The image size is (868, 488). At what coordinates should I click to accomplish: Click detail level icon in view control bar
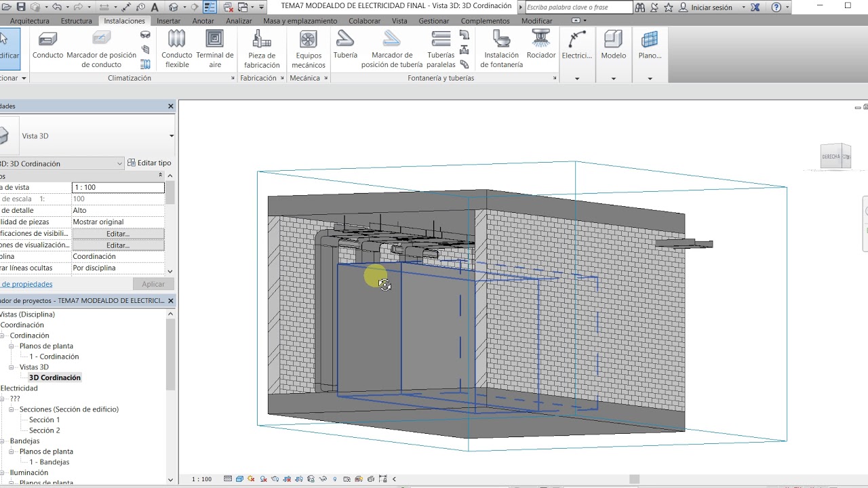pyautogui.click(x=228, y=479)
